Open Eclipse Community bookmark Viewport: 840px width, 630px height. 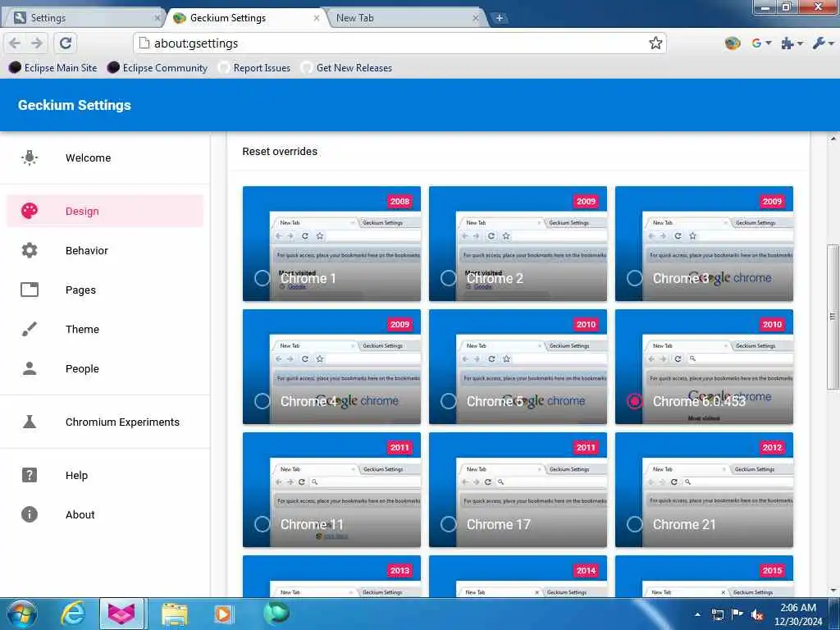(x=157, y=67)
